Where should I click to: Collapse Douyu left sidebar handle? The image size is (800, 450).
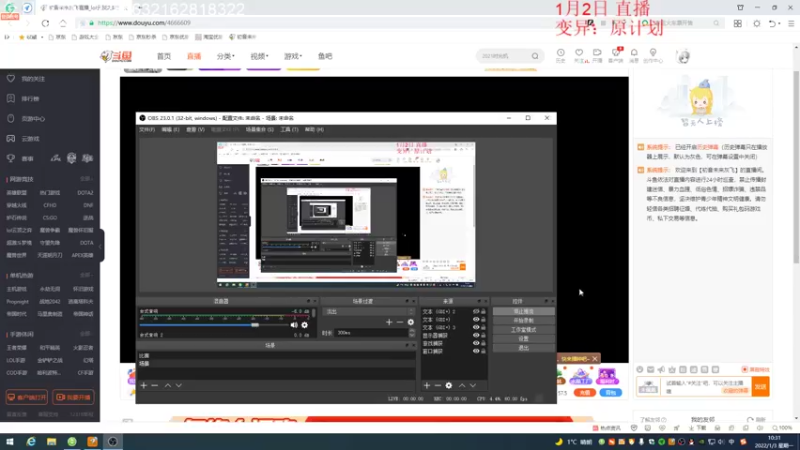102,245
